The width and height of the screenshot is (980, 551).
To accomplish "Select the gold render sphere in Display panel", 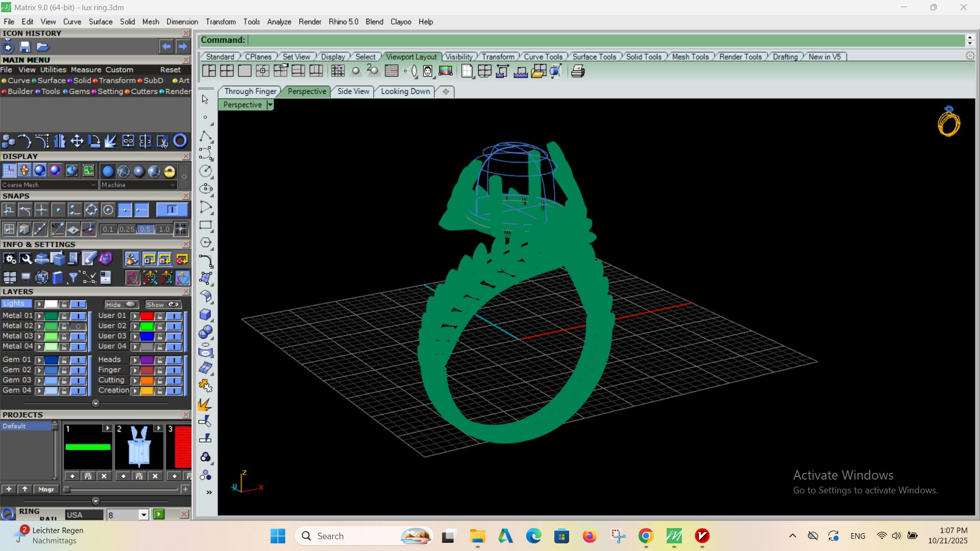I will point(169,171).
